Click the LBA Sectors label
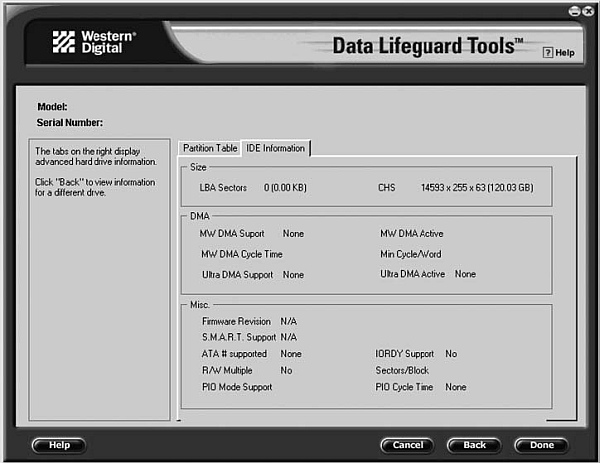Screen dimensions: 600x463 pos(223,188)
